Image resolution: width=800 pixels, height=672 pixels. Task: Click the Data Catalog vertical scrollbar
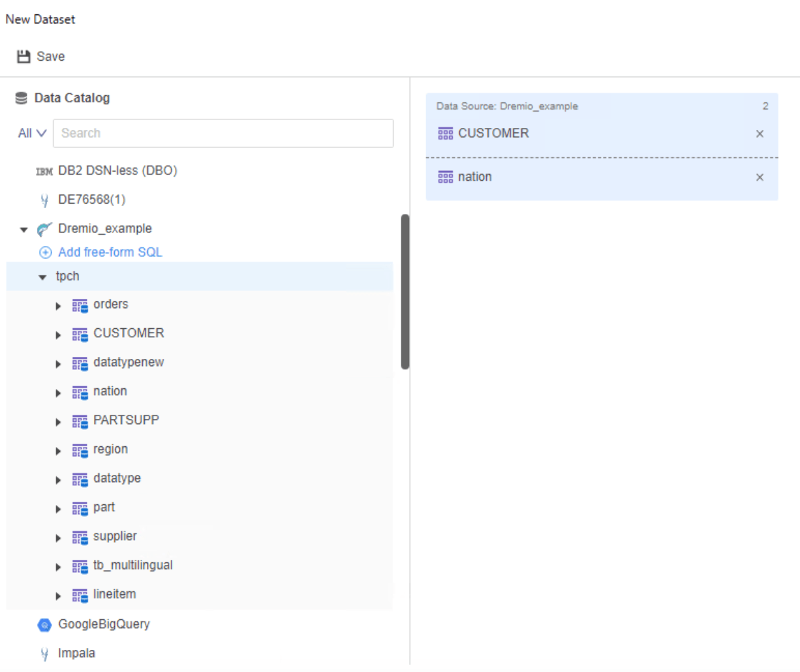coord(405,292)
